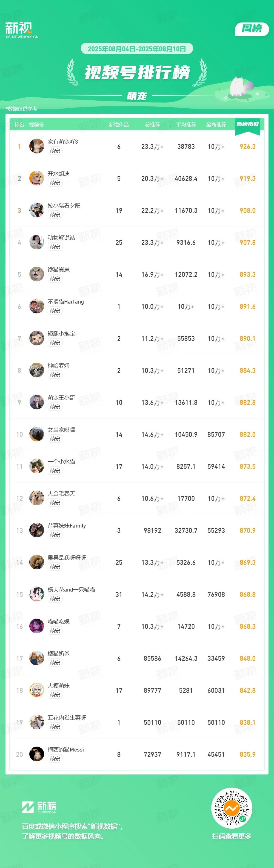Select the 芹菜妹妹Family account name
This screenshot has height=868, width=274.
(x=67, y=526)
